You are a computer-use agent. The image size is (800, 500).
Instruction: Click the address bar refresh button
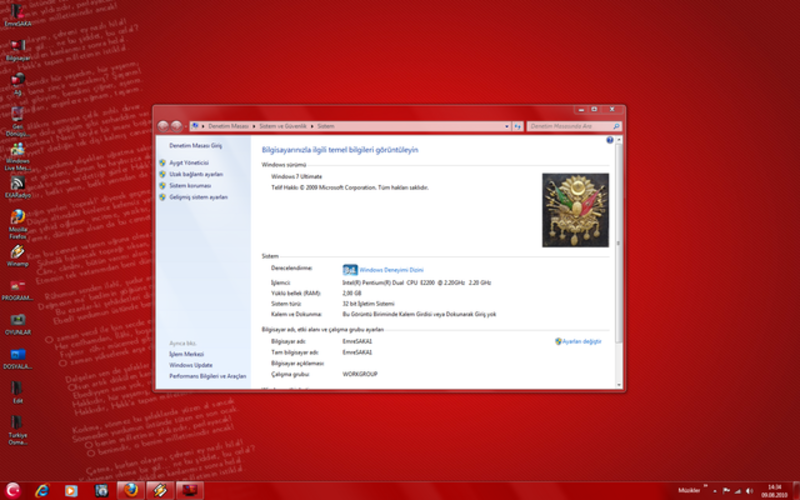click(517, 126)
